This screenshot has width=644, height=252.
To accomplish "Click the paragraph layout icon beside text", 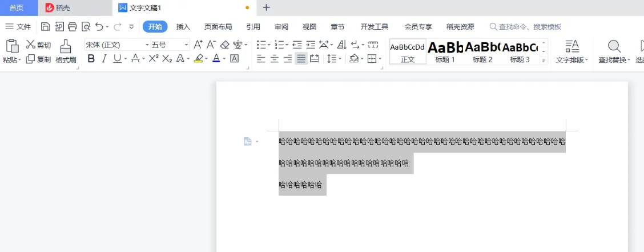I will (248, 141).
